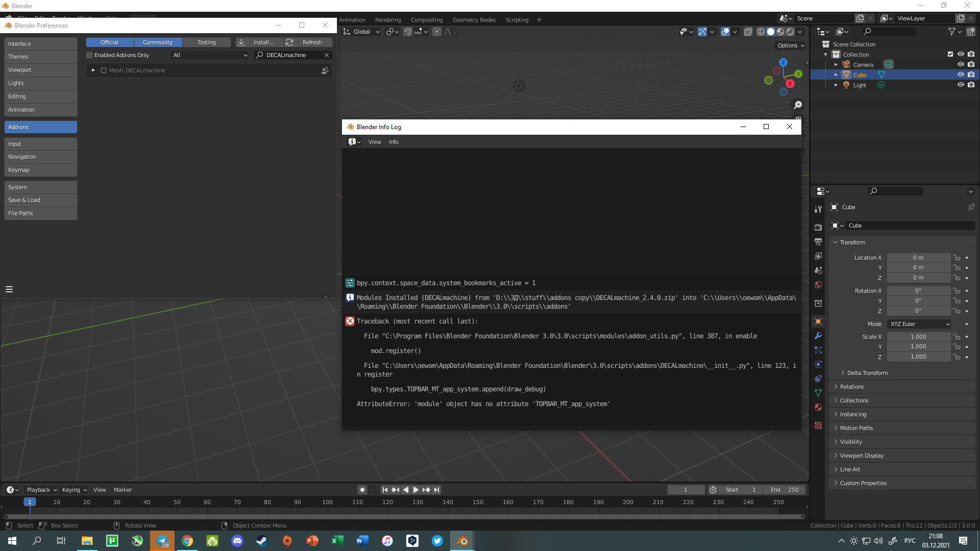Screen dimensions: 980x551
Task: Toggle viewport overlays display
Action: (x=725, y=32)
